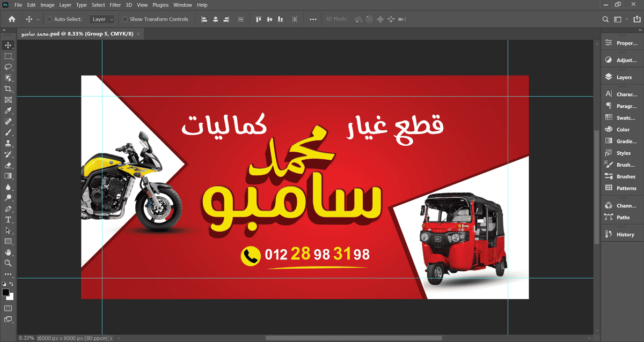Open the Swatches panel

click(x=621, y=117)
